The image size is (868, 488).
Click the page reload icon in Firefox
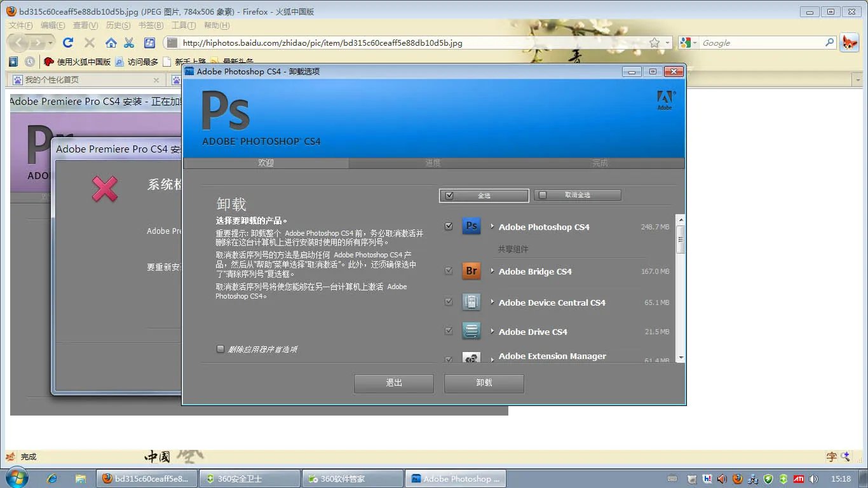tap(68, 43)
